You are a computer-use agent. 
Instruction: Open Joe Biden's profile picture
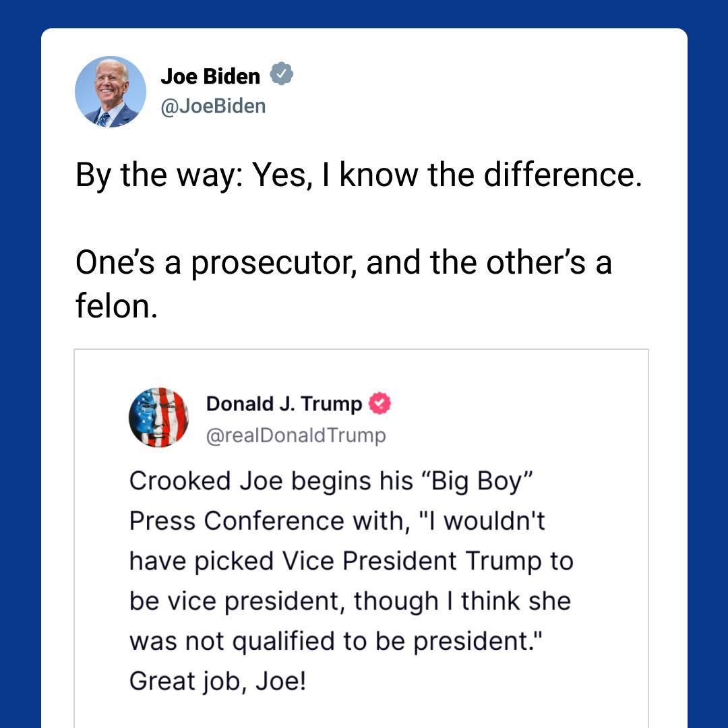110,92
